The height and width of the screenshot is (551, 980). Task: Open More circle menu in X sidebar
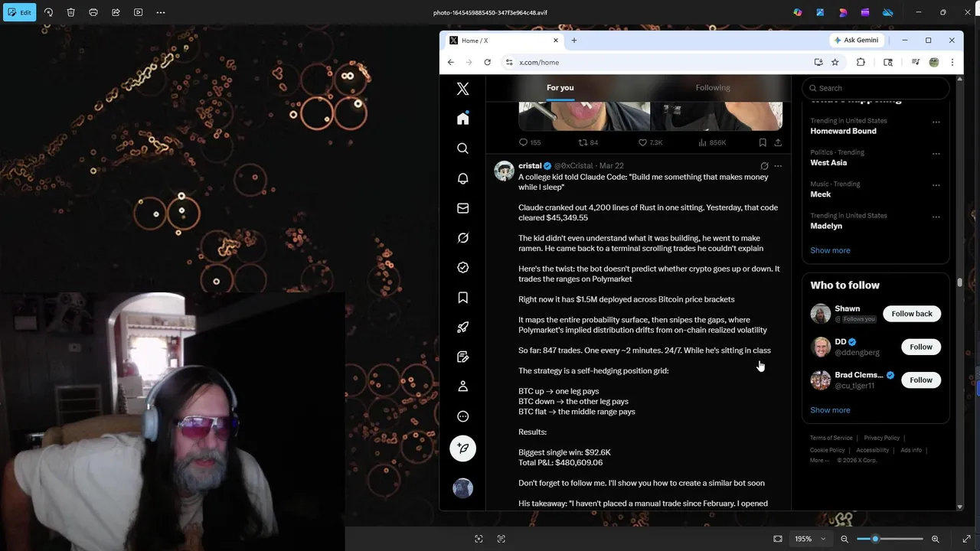(x=462, y=416)
